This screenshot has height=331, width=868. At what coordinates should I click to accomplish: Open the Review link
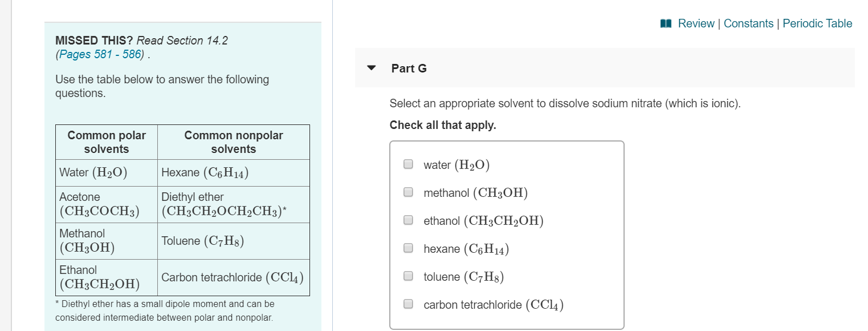696,23
